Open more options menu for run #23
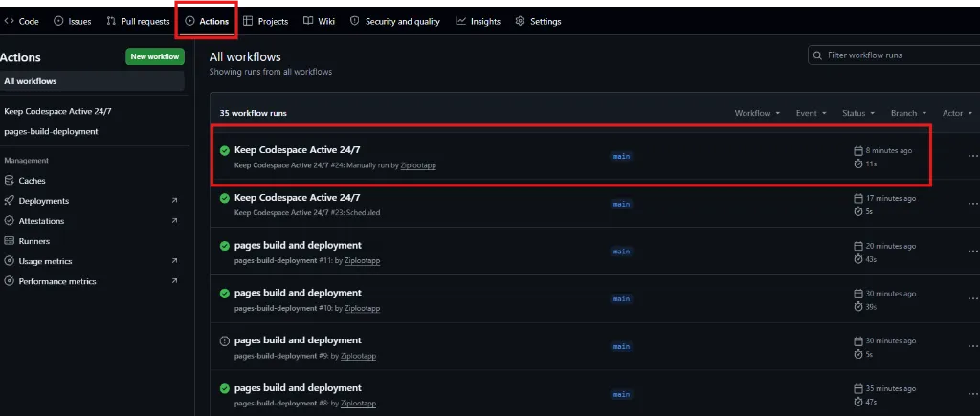The image size is (980, 416). 972,204
